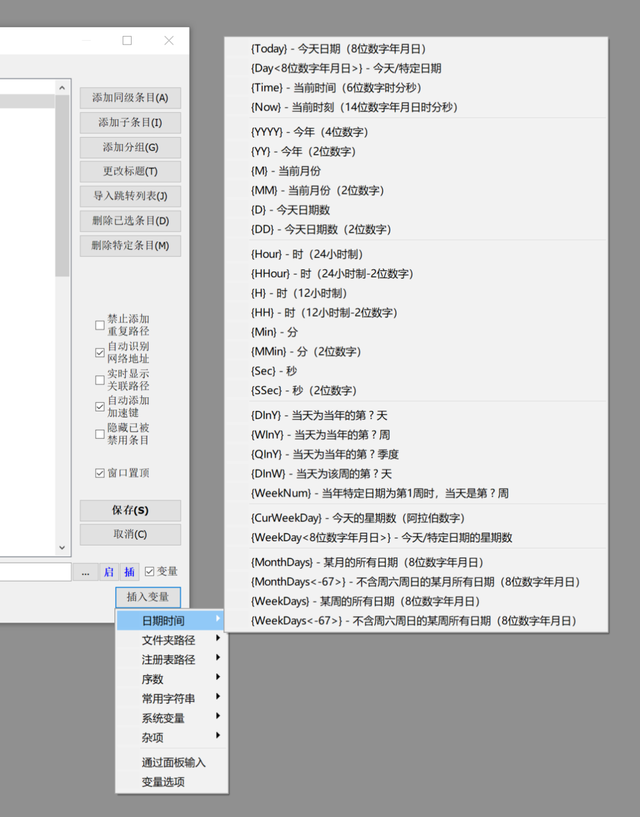Uncheck 自动添加加速键 checkbox

(x=100, y=407)
